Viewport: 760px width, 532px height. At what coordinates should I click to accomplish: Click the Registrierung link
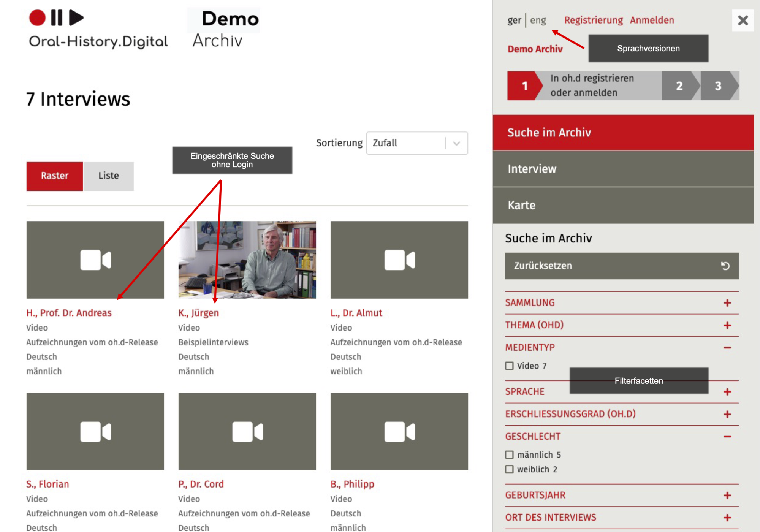pos(593,20)
